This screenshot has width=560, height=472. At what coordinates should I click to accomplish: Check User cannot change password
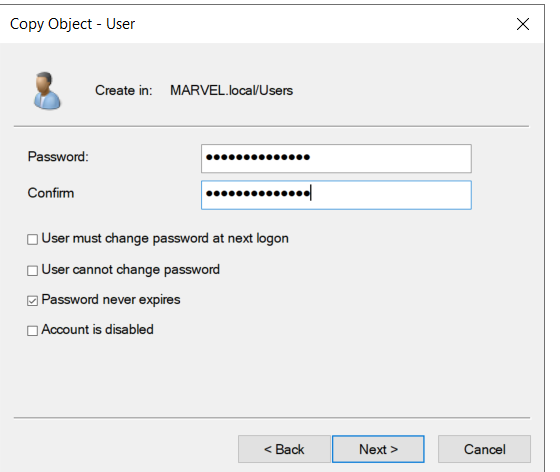pos(32,270)
